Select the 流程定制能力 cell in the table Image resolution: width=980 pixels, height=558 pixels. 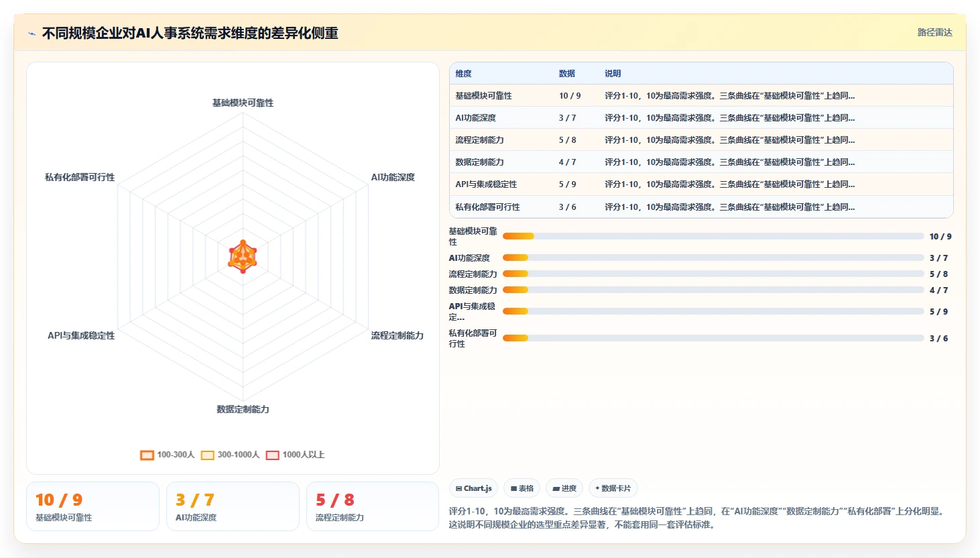tap(479, 140)
